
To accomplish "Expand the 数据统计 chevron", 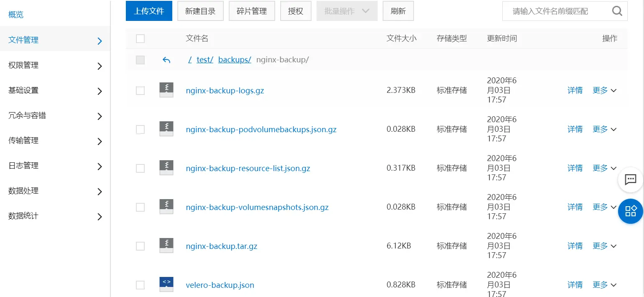I will click(100, 217).
